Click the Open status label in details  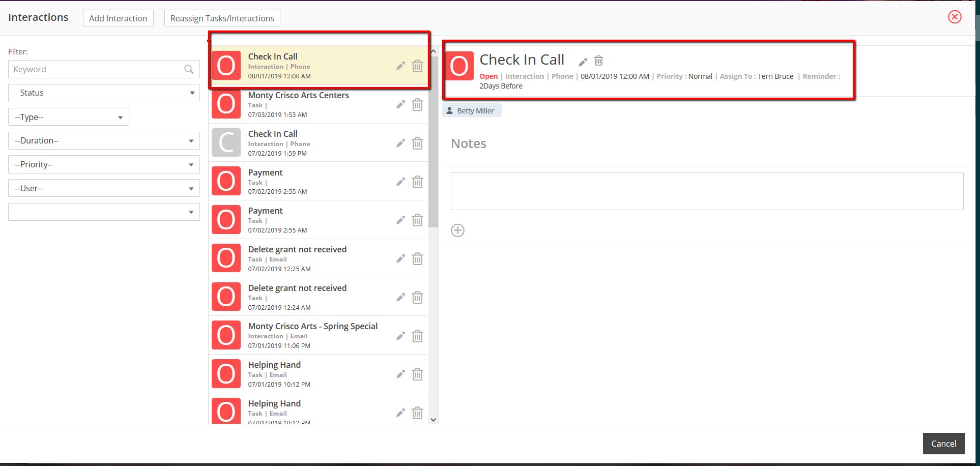tap(488, 76)
